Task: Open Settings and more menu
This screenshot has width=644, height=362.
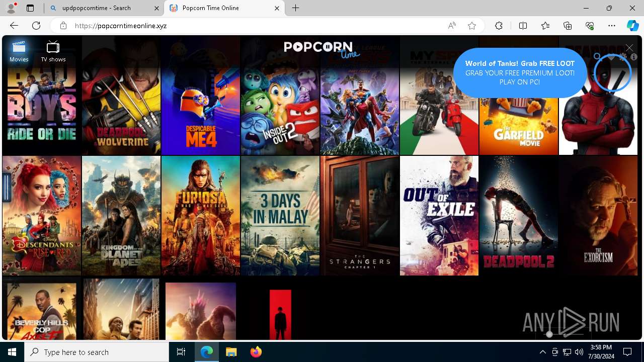Action: [x=612, y=26]
